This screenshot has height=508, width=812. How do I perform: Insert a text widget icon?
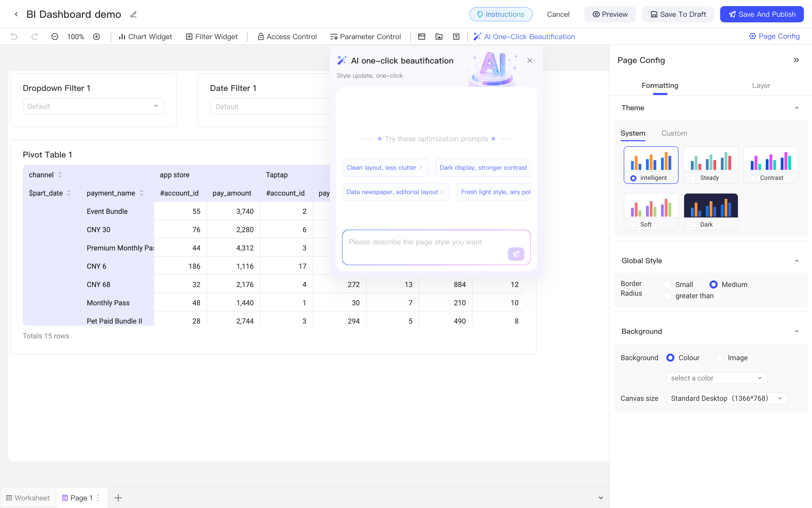tap(456, 36)
